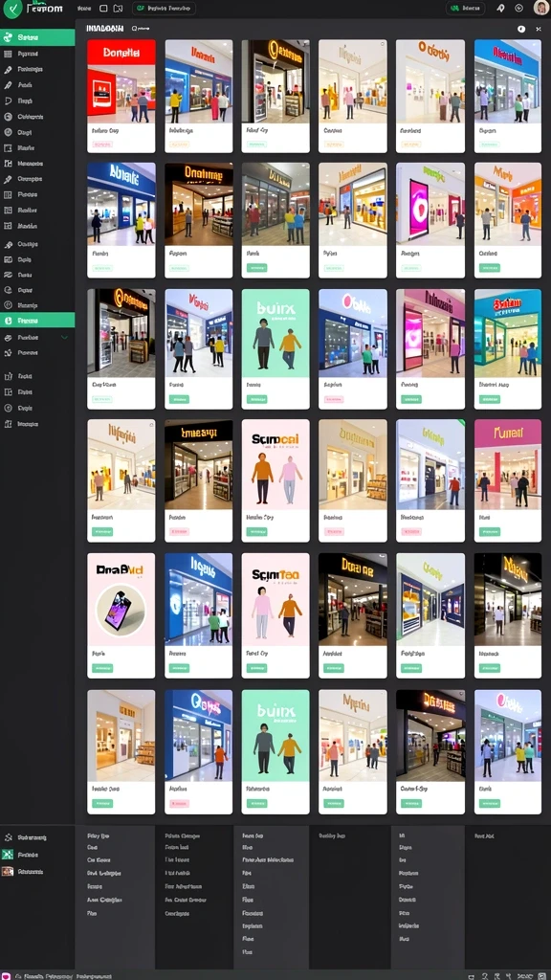Click the circular icon left of the avatar
Screen dimensions: 551x980
pos(518,8)
